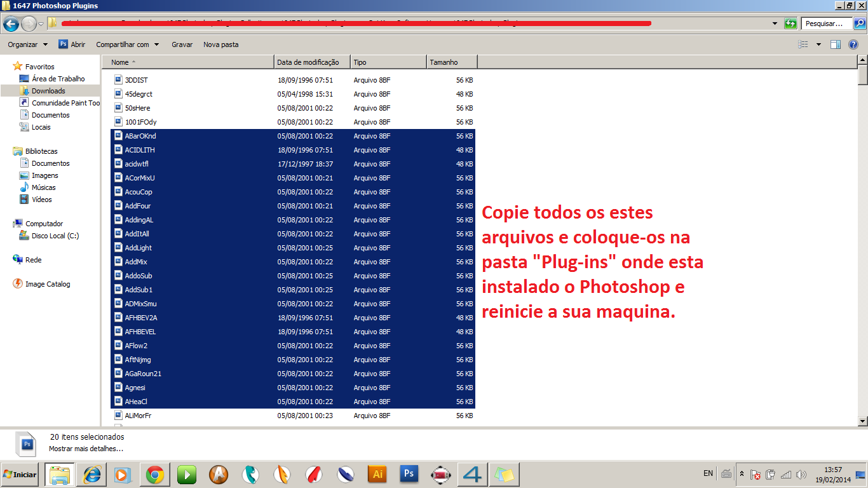Click the round orange A taskbar icon

219,475
